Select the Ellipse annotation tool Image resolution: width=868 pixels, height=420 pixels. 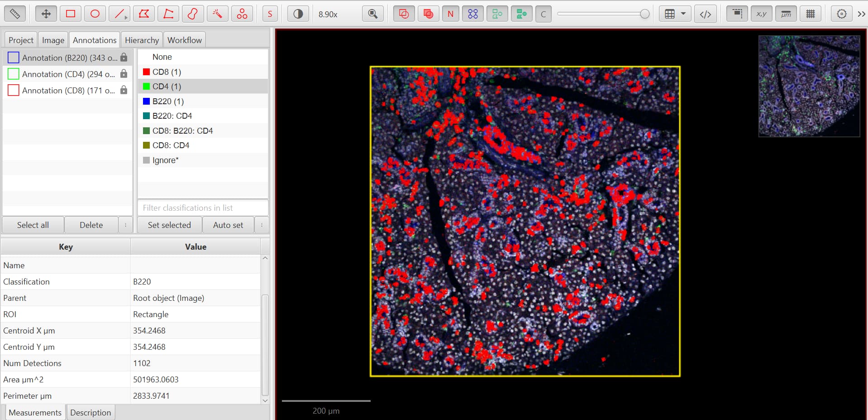click(95, 13)
